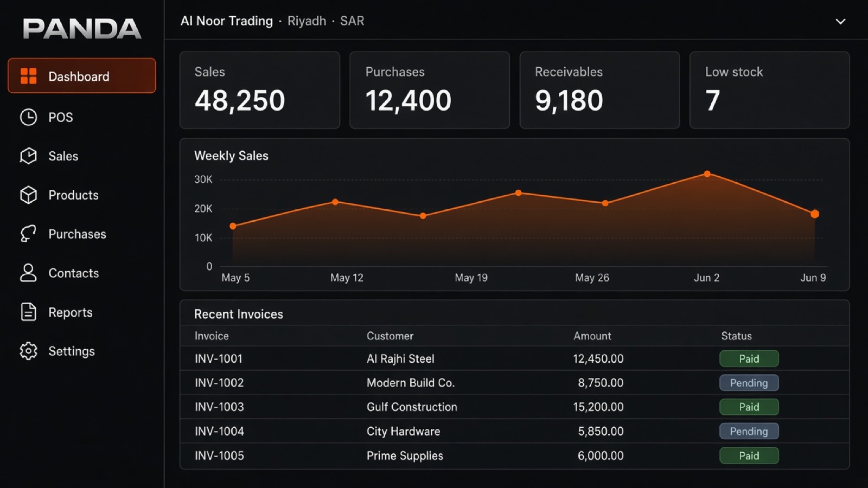The width and height of the screenshot is (868, 488).
Task: Go to POS in the sidebar
Action: (x=61, y=117)
